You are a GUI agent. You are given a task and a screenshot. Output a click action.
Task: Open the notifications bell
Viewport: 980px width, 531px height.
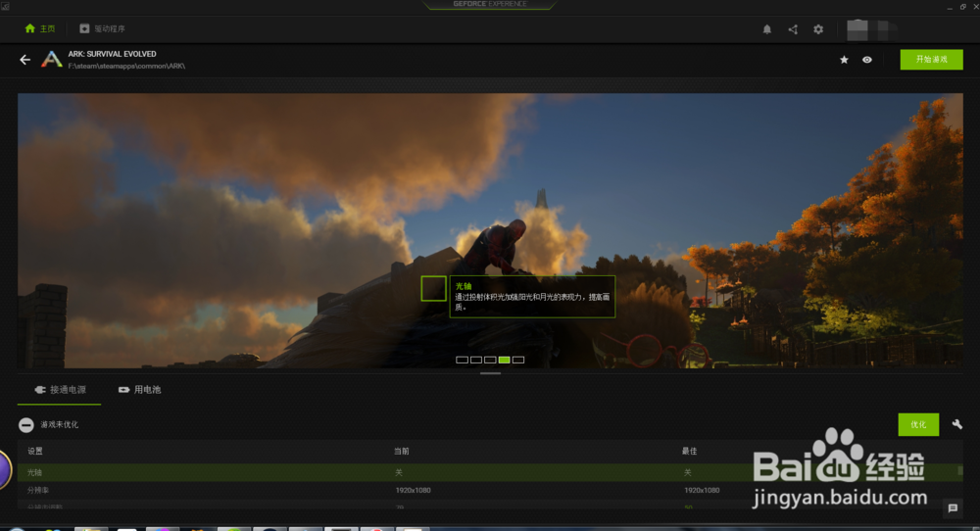767,29
